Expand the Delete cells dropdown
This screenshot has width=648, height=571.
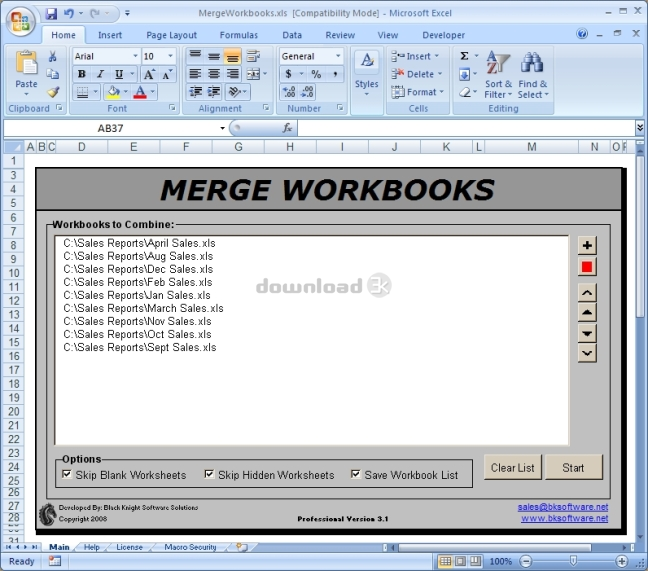[440, 74]
